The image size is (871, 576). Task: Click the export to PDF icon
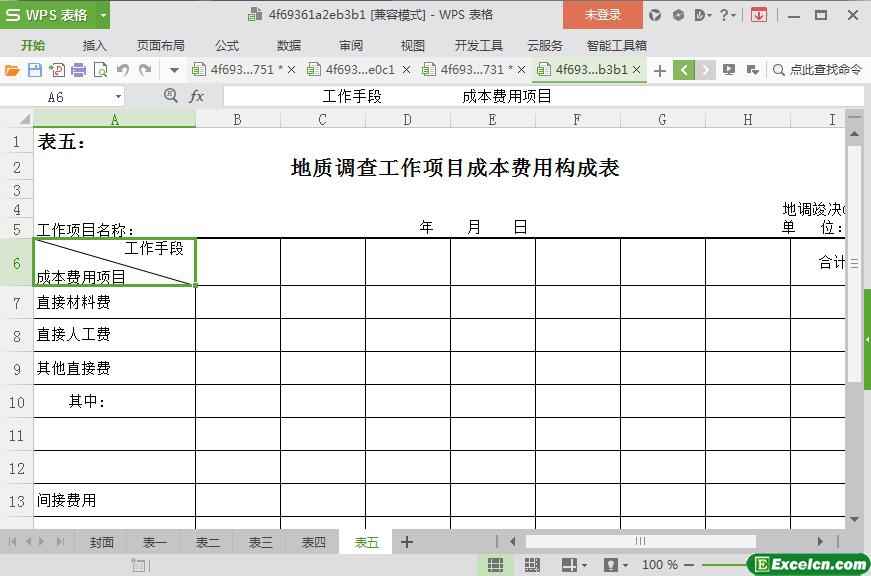(57, 70)
